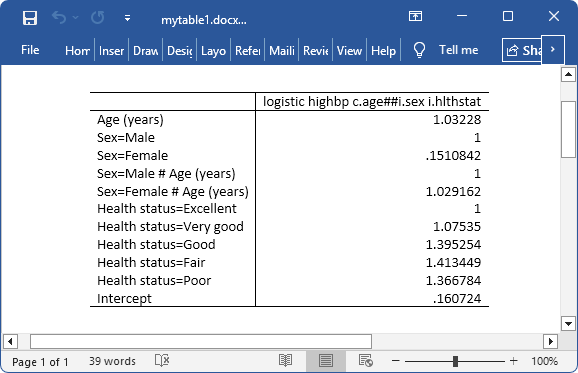Viewport: 578px width, 373px height.
Task: Switch to Web Layout view
Action: 366,360
